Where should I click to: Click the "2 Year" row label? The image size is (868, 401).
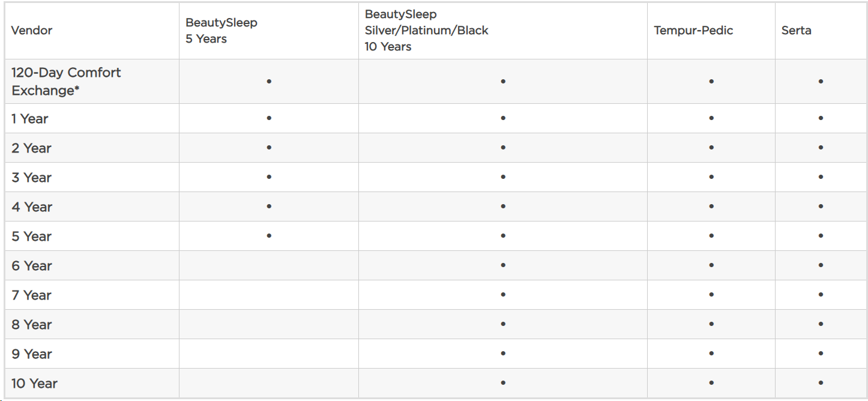[x=31, y=148]
